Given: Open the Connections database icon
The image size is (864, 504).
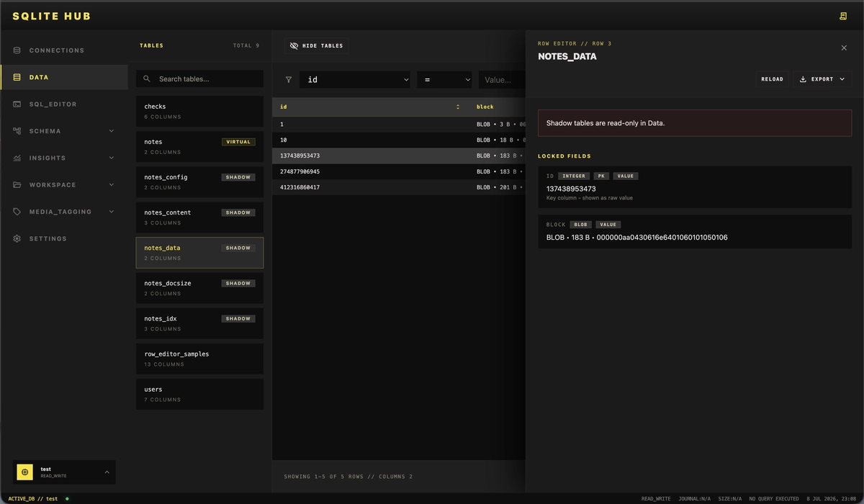Looking at the screenshot, I should (17, 50).
